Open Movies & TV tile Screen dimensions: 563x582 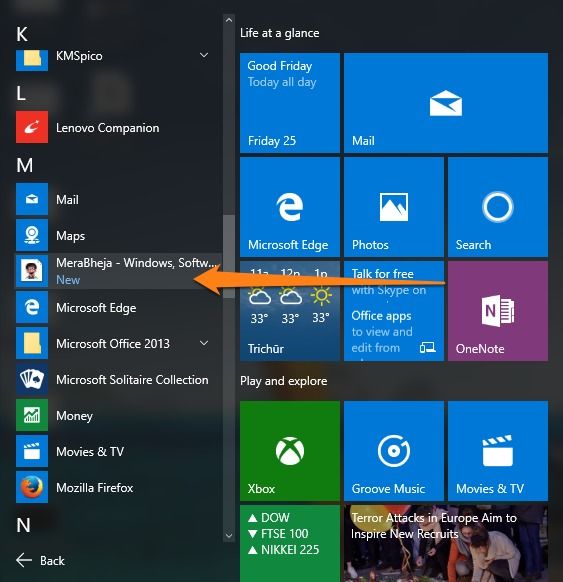(498, 451)
